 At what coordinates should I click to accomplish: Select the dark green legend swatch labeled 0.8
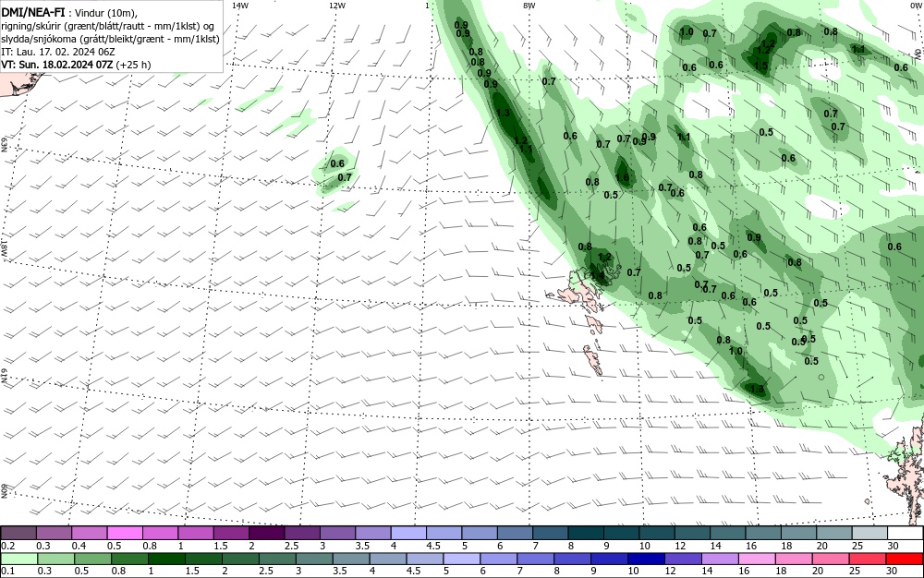pos(129,559)
